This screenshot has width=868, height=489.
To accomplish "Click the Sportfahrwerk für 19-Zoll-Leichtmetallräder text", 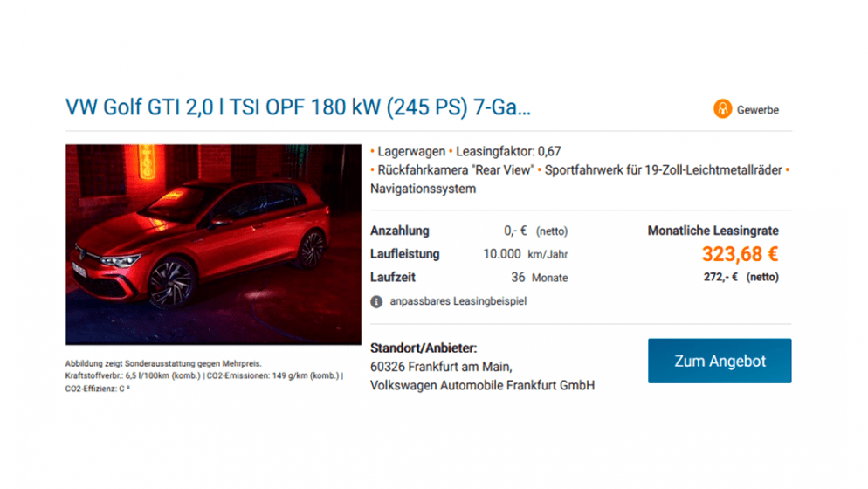I will [x=663, y=170].
